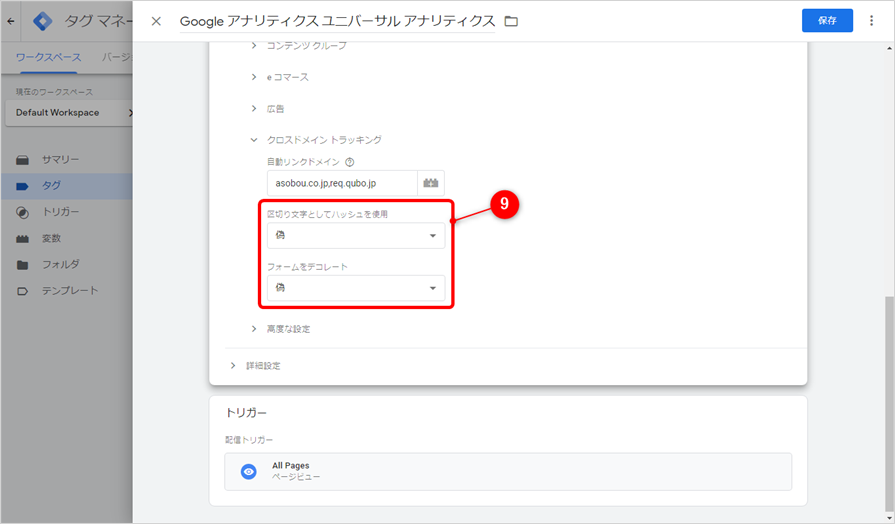
Task: Expand the 詳細設定 section
Action: pyautogui.click(x=255, y=365)
